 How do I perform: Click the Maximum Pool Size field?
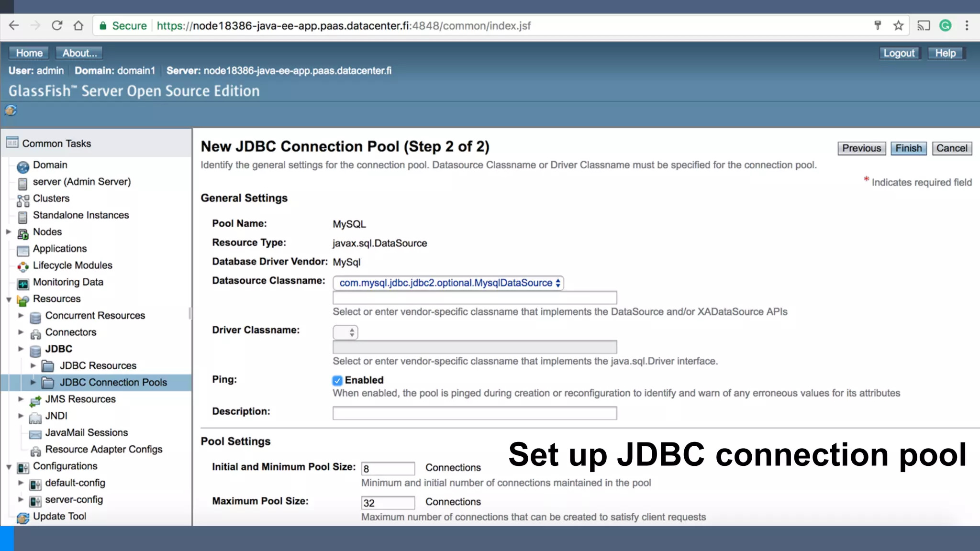pos(388,503)
